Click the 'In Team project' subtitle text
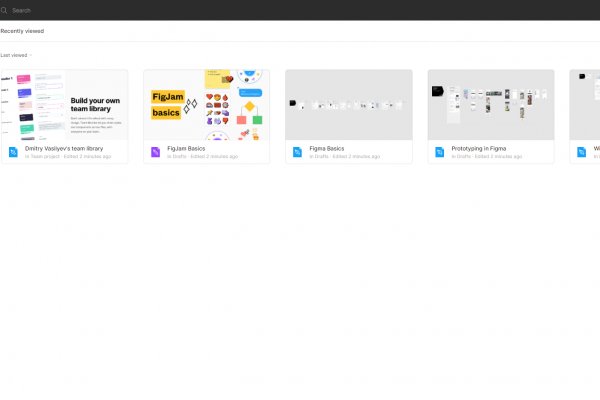Viewport: 600px width, 400px height. [x=41, y=157]
